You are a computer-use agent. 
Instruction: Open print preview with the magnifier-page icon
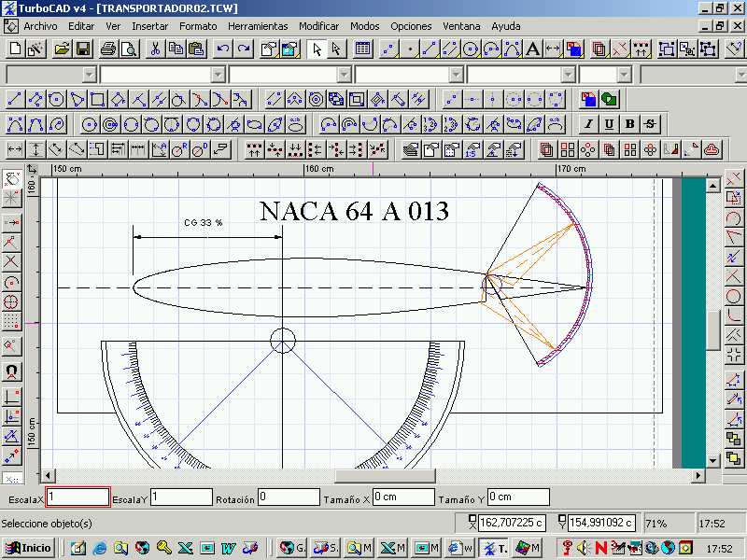[x=129, y=49]
